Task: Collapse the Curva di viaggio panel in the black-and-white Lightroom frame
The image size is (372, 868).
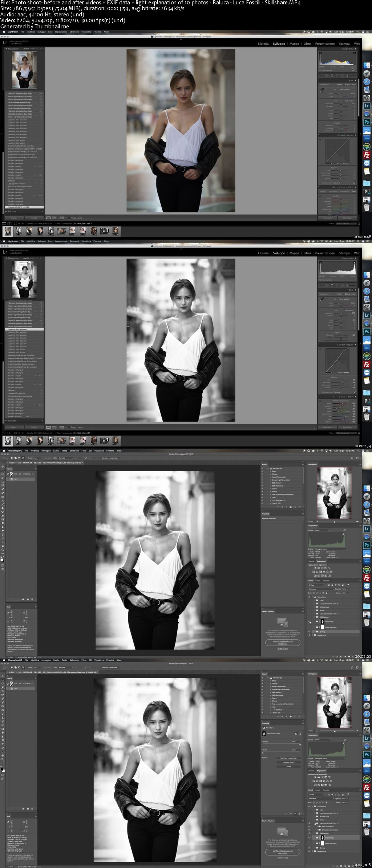Action: (355, 345)
